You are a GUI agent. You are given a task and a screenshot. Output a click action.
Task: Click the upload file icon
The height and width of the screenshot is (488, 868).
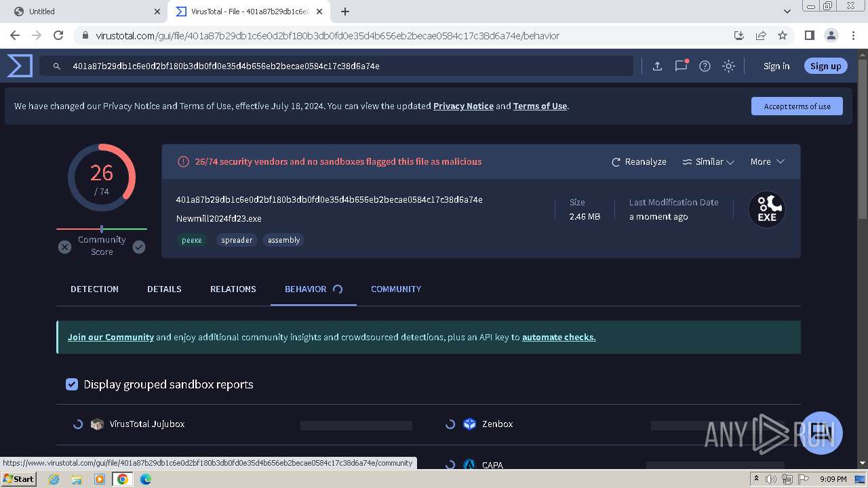(x=657, y=66)
